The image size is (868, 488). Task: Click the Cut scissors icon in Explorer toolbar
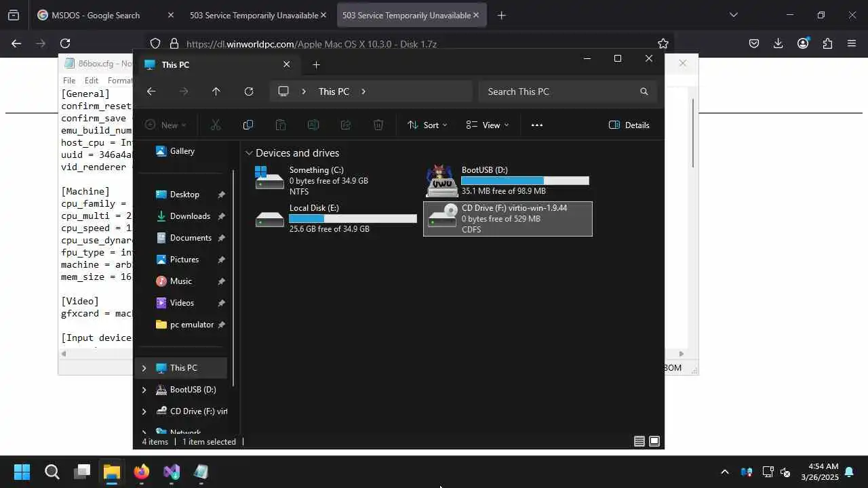[x=216, y=125]
